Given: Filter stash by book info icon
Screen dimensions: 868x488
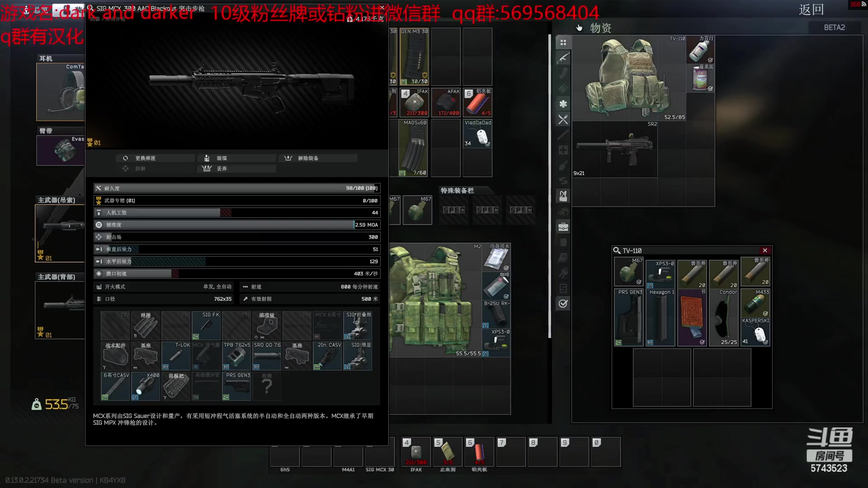Looking at the screenshot, I should [563, 258].
